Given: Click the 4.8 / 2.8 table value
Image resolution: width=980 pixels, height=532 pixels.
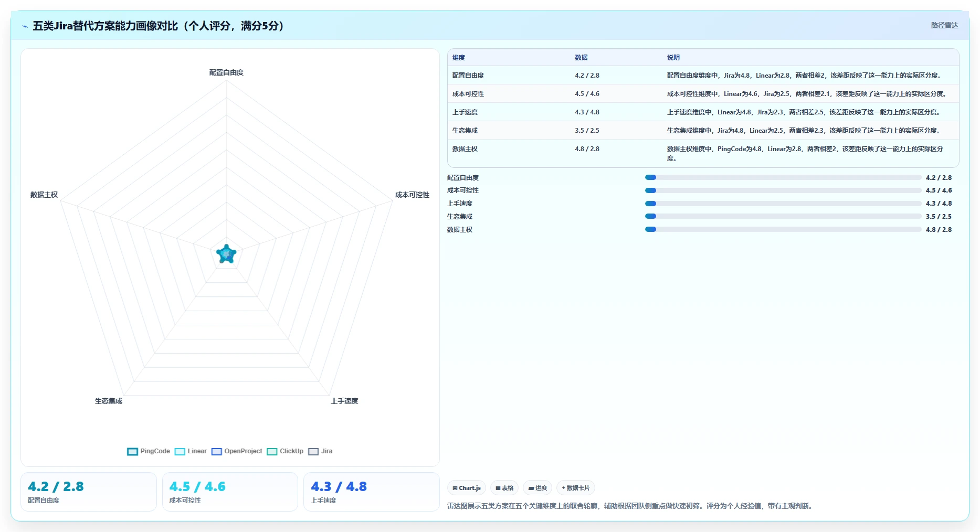Looking at the screenshot, I should 587,149.
